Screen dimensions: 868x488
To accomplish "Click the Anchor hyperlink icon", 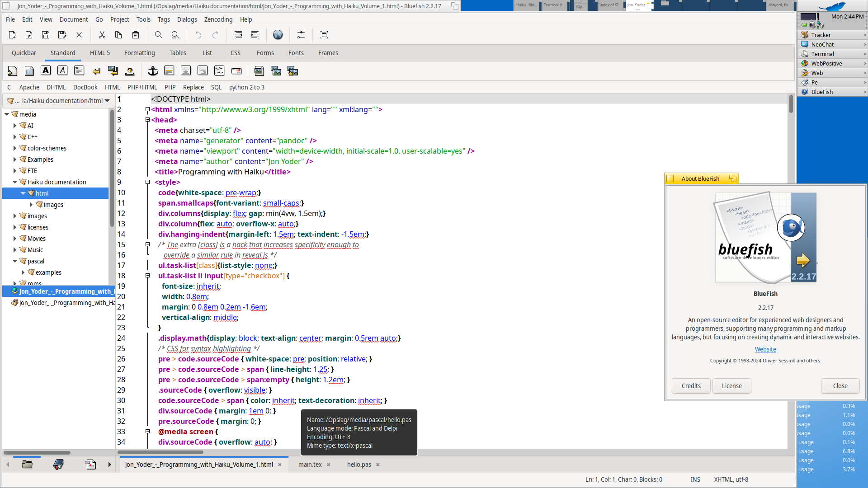I will click(x=153, y=71).
